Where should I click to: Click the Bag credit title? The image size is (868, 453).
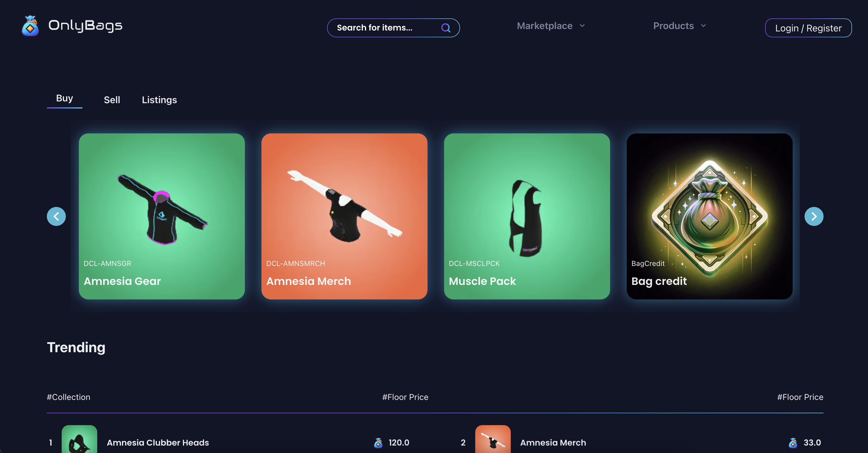tap(659, 281)
